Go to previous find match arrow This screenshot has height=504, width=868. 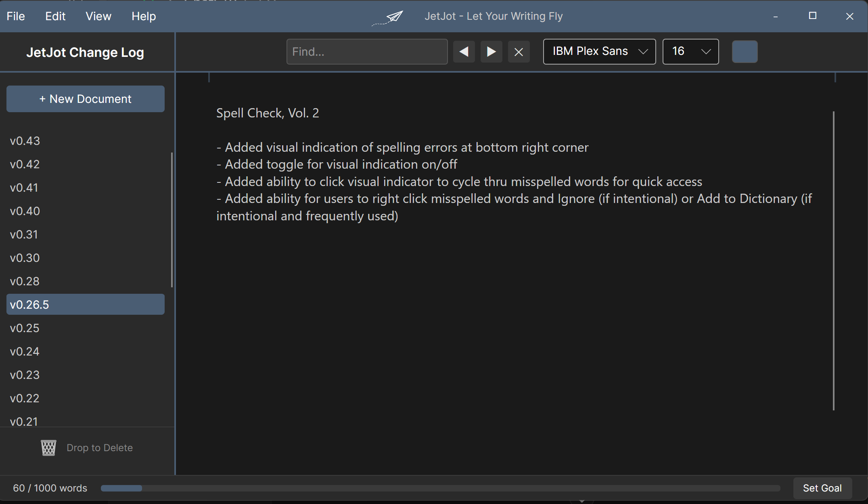click(464, 52)
